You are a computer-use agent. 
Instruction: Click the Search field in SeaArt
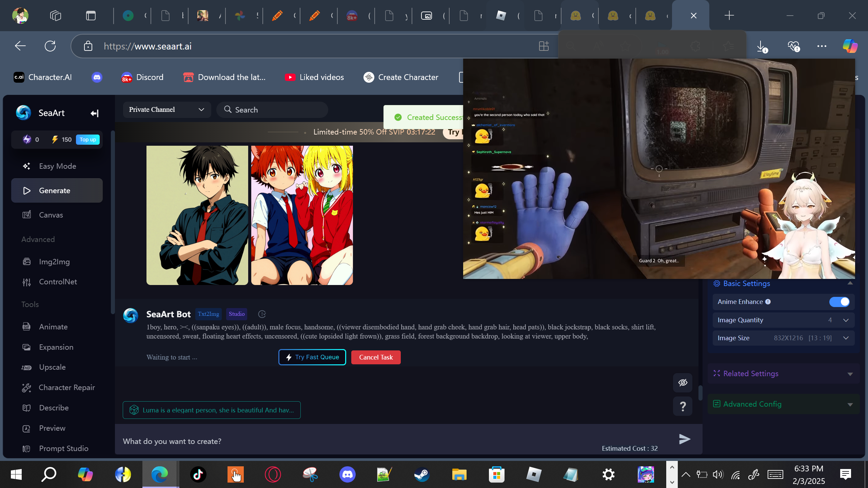point(272,109)
